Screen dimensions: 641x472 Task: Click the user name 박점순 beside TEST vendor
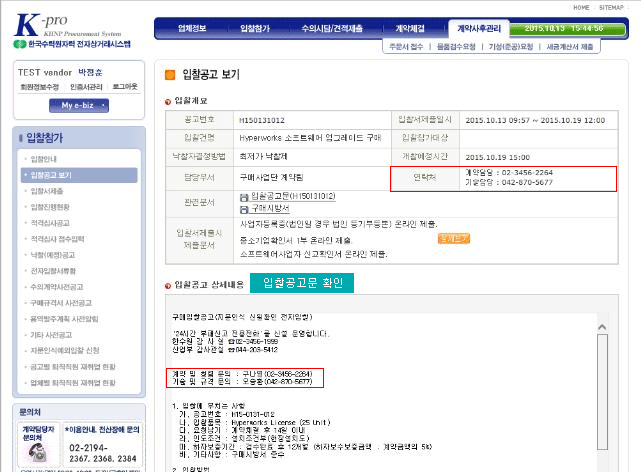point(90,72)
